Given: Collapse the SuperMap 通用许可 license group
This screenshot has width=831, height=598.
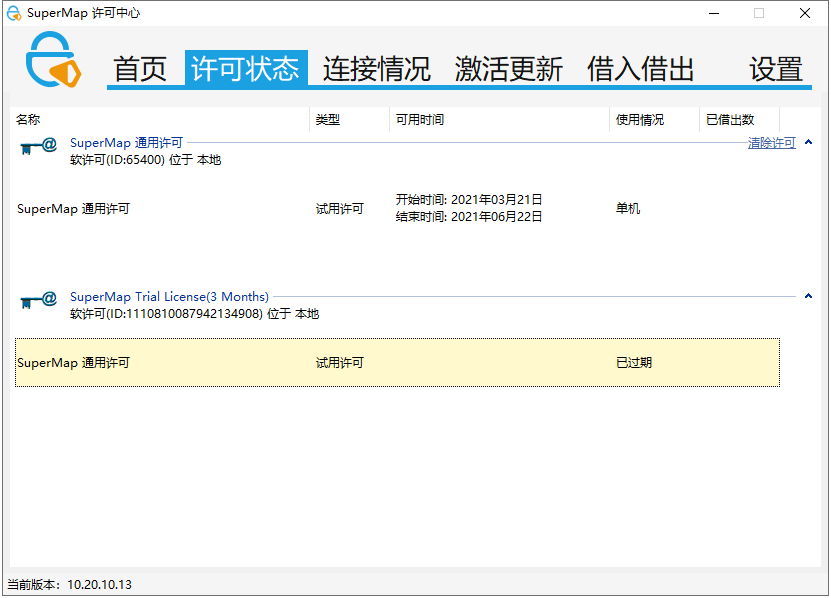Looking at the screenshot, I should pos(808,142).
